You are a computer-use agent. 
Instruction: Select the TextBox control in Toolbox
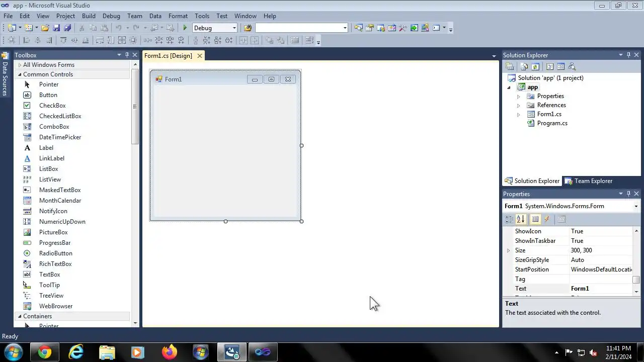[x=50, y=275]
